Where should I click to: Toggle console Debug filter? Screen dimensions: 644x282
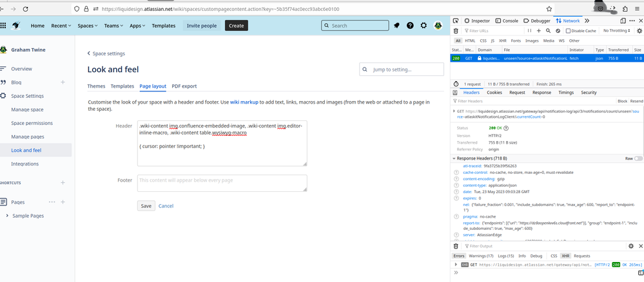(x=536, y=256)
